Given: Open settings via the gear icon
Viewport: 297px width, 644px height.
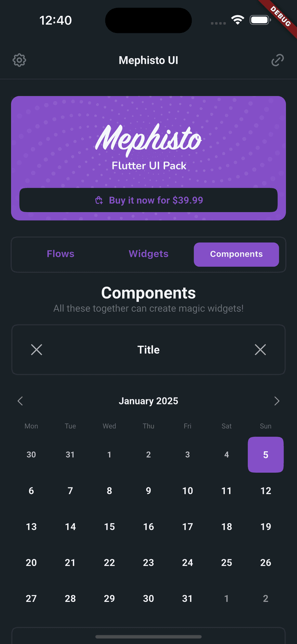Looking at the screenshot, I should click(x=19, y=60).
